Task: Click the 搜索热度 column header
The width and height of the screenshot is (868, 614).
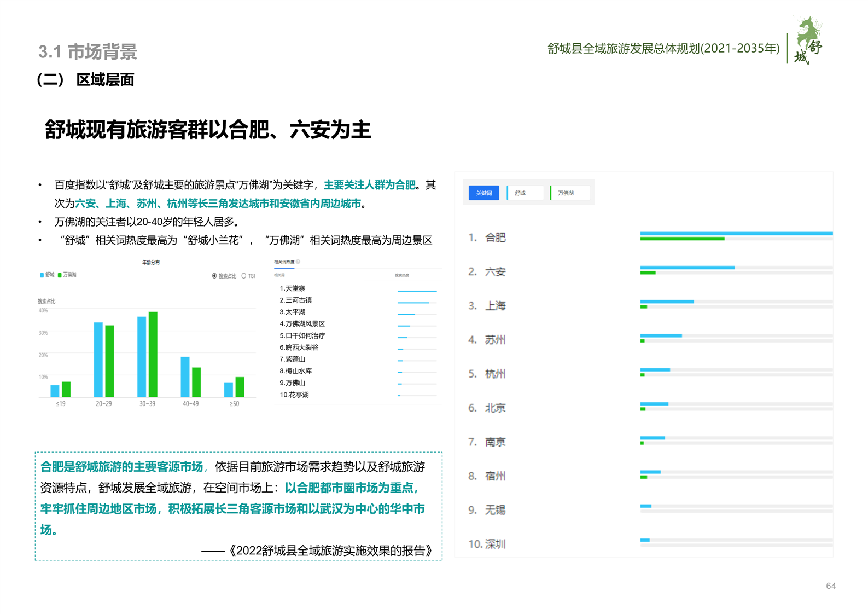Action: (402, 275)
